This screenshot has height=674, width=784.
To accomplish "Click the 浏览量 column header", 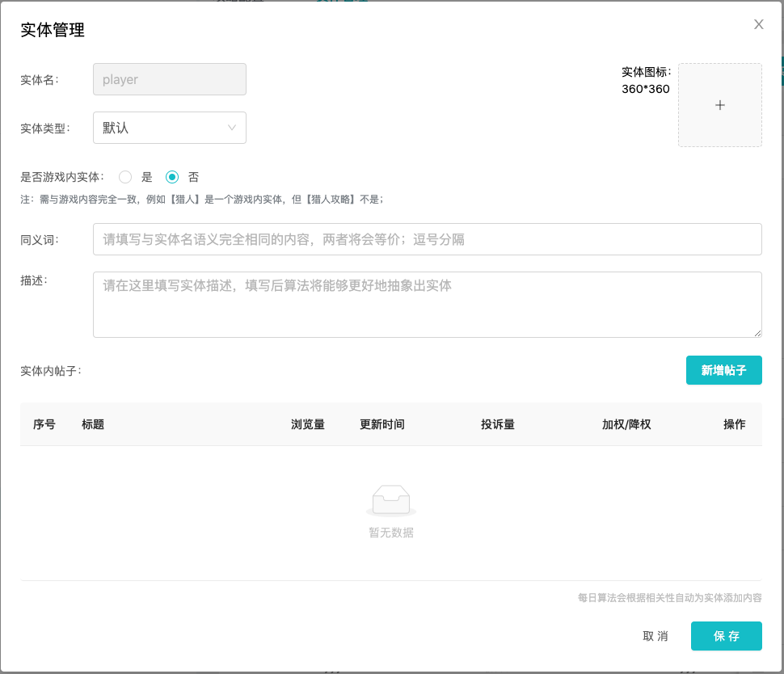I will [x=307, y=424].
